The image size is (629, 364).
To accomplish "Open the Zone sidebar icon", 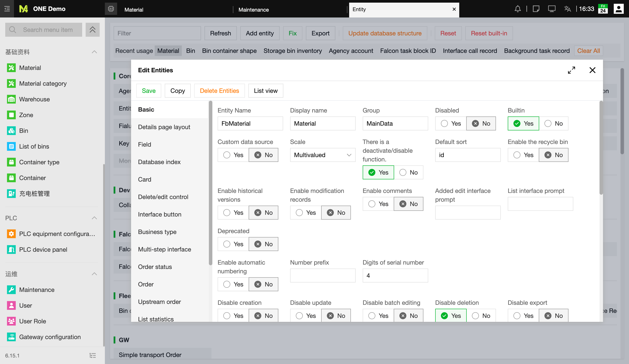I will click(x=11, y=115).
